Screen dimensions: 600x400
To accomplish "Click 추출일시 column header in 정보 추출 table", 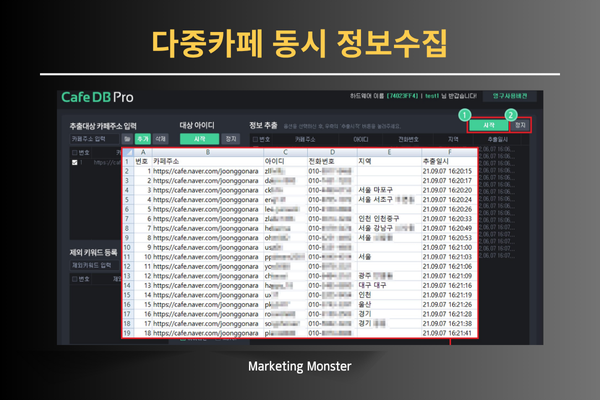I will point(498,139).
